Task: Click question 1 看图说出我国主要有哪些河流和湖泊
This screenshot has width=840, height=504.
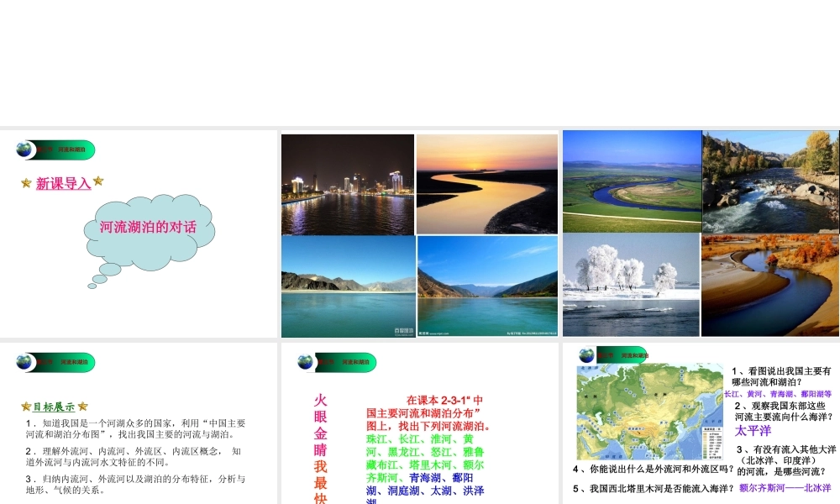Action: point(781,376)
